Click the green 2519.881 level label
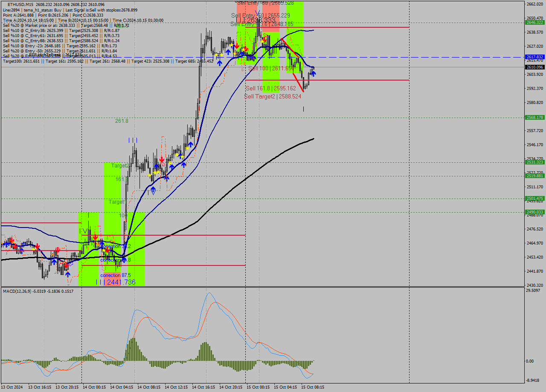546x392 pixels. tap(534, 176)
